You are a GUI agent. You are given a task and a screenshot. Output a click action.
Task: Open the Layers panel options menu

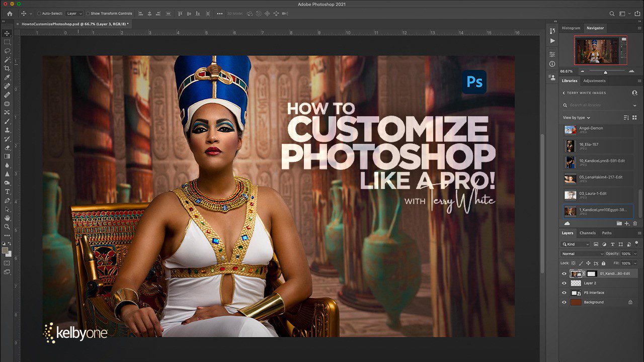639,233
